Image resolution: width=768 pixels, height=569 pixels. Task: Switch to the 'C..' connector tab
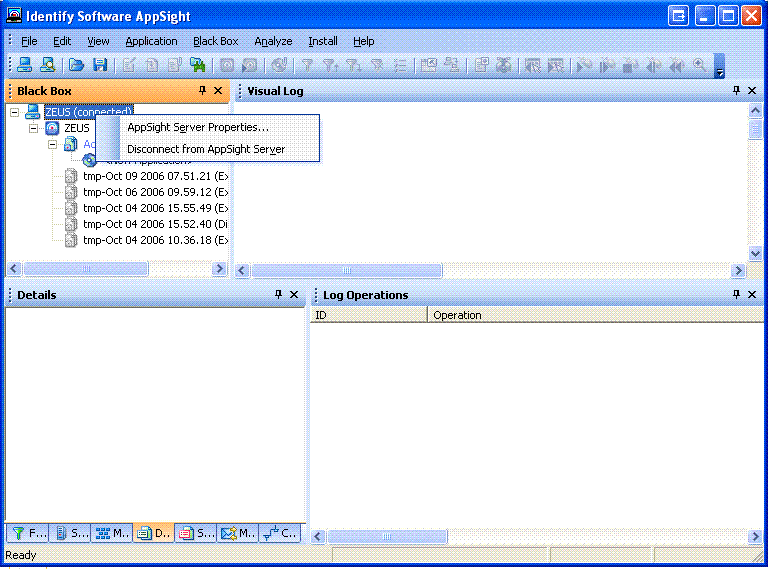279,533
